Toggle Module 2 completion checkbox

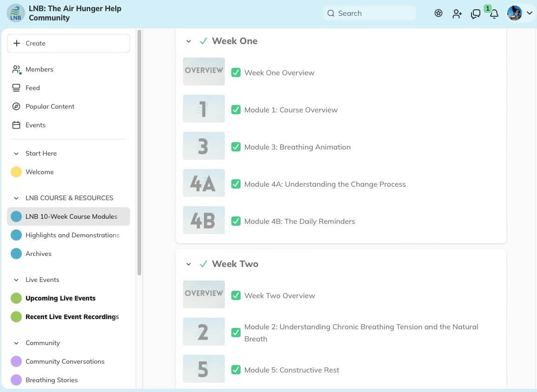coord(236,333)
